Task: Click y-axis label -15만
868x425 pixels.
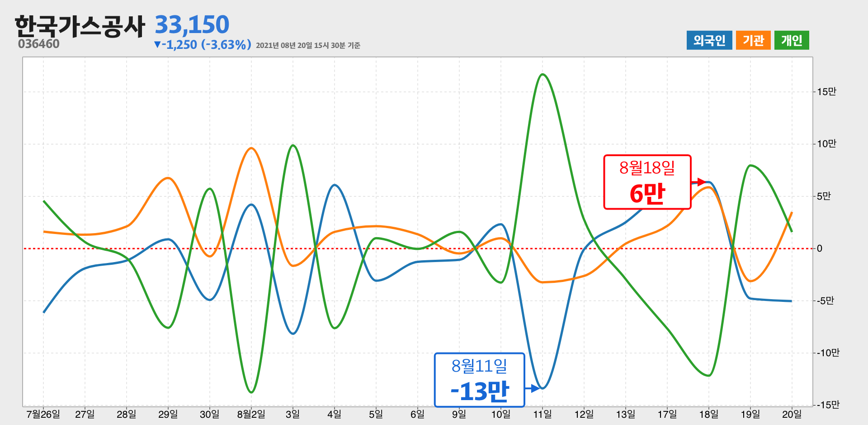Action: (x=828, y=405)
